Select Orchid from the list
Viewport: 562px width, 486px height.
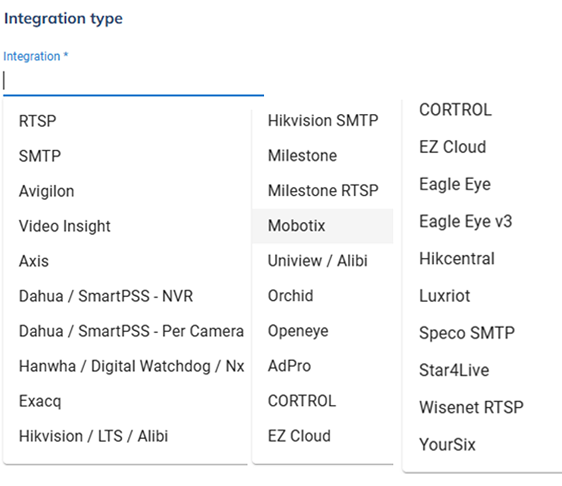(323, 296)
